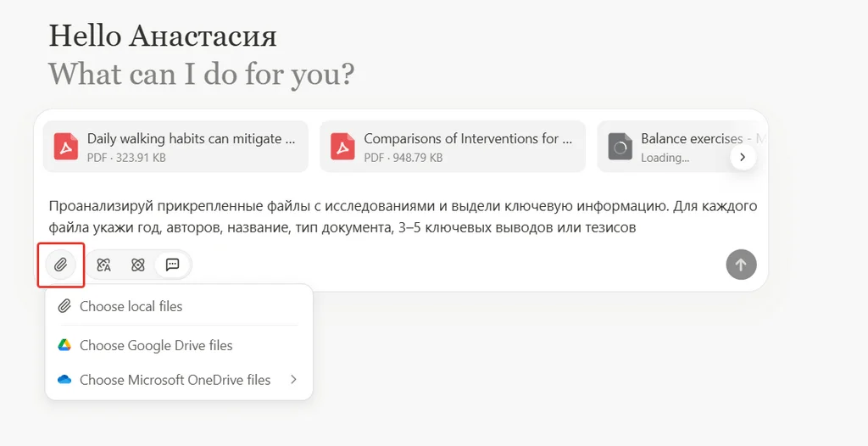Open the Daily walking habits PDF attachment
868x446 pixels.
coord(191,147)
